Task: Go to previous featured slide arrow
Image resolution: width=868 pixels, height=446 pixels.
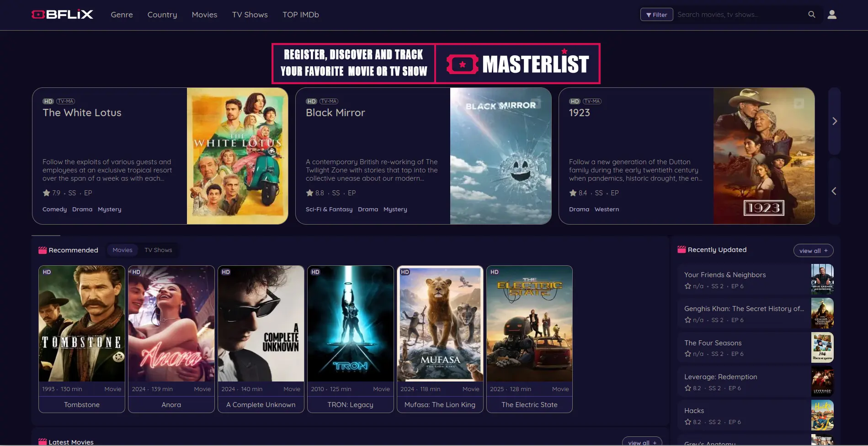Action: pyautogui.click(x=834, y=191)
